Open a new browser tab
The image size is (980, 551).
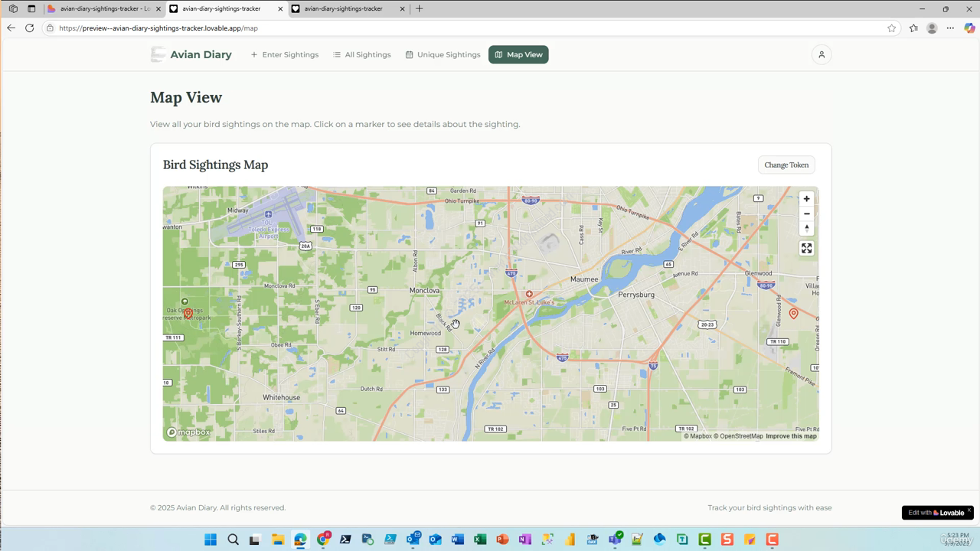pos(419,8)
